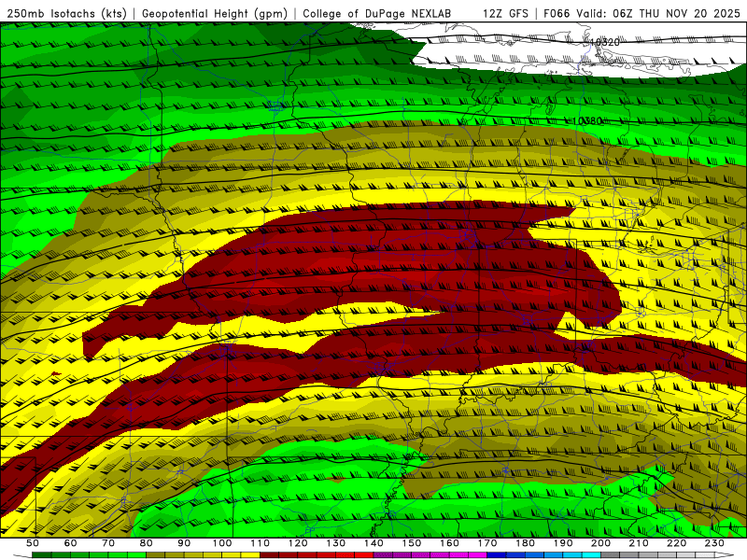747x560 pixels.
Task: Select the 130 legend number
Action: (336, 543)
